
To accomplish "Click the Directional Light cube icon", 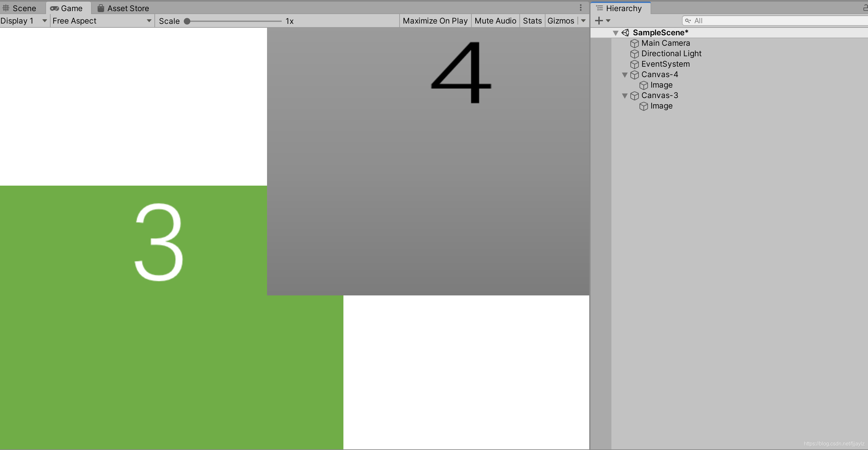I will click(x=634, y=54).
